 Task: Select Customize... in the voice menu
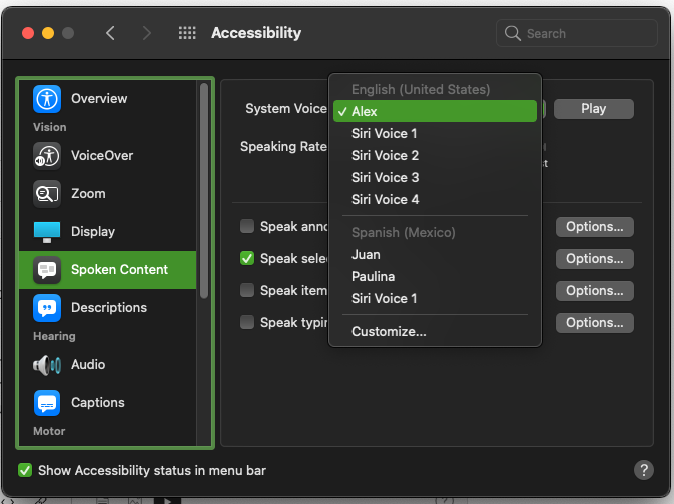(389, 331)
